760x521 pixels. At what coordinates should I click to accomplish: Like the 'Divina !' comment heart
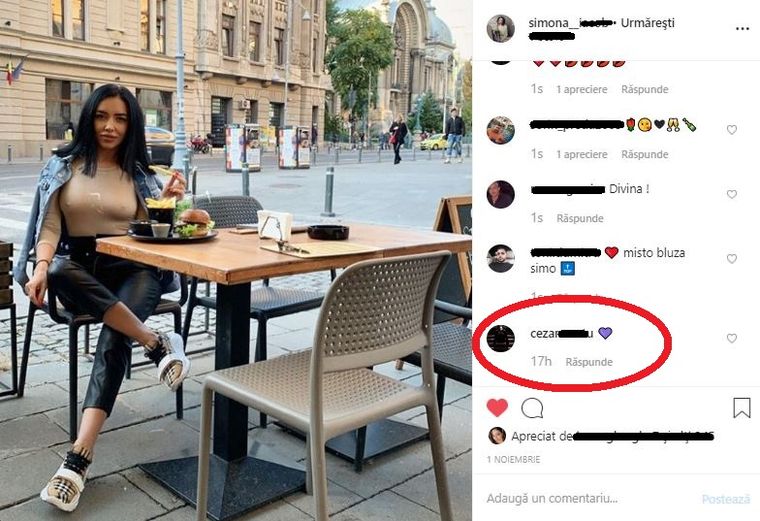coord(731,194)
